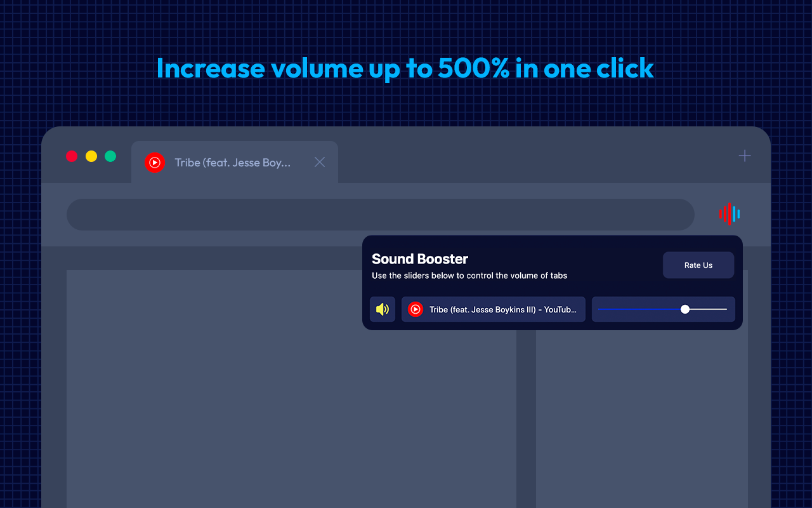The width and height of the screenshot is (812, 508).
Task: Click the Sound Booster popup title
Action: (x=420, y=259)
